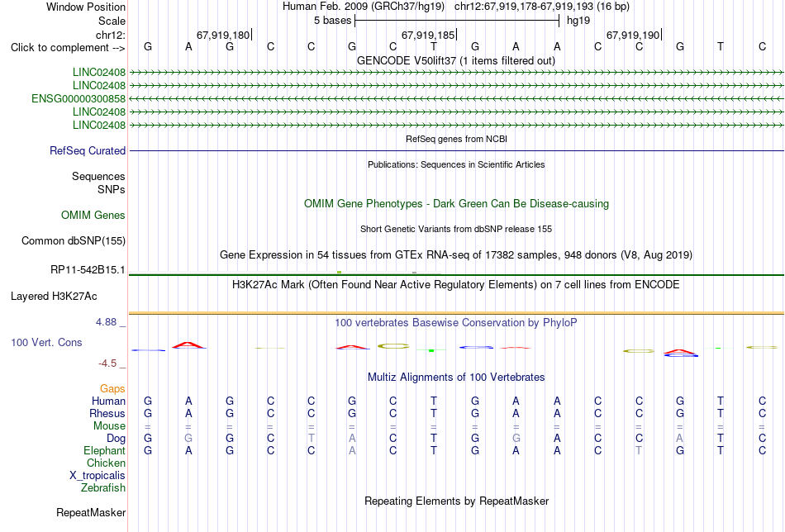The width and height of the screenshot is (785, 532).
Task: Click the pale mismatched T in Elephant row
Action: (x=638, y=451)
